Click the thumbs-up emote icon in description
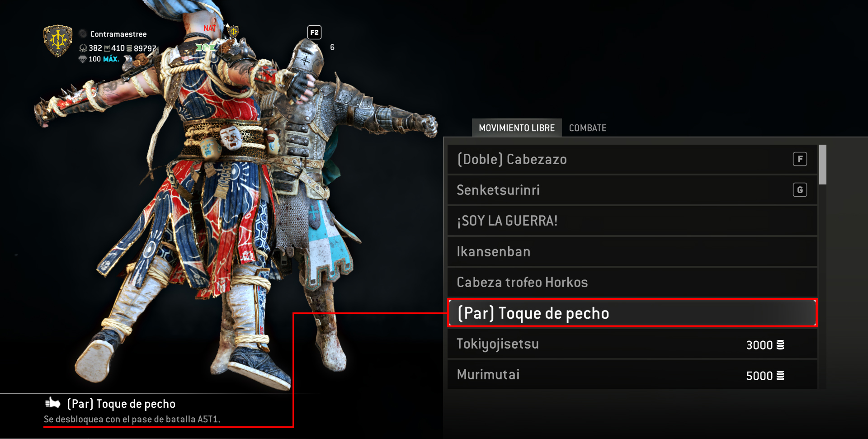The height and width of the screenshot is (439, 868). click(x=53, y=402)
